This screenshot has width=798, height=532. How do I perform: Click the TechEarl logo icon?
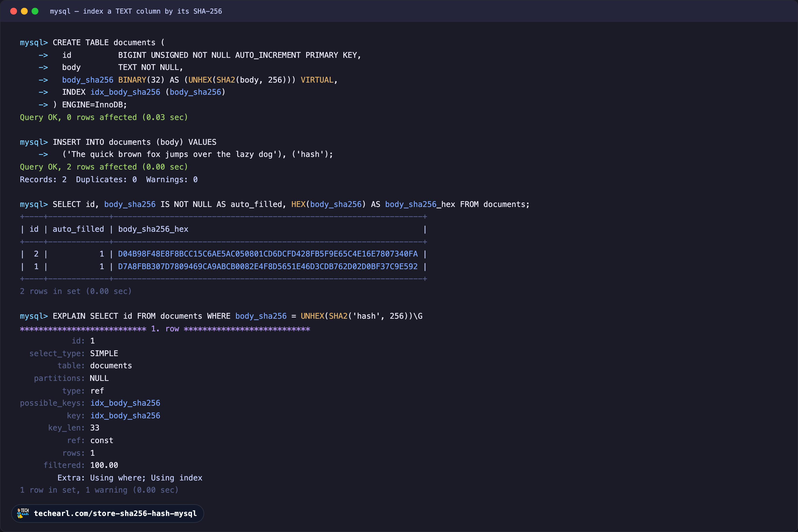(x=23, y=513)
